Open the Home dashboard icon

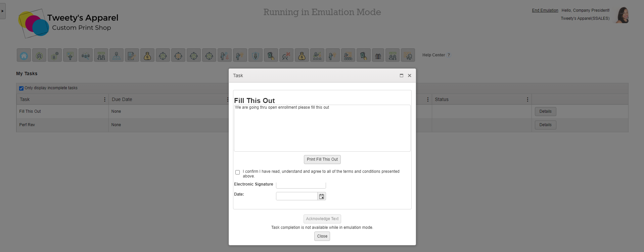(x=24, y=55)
